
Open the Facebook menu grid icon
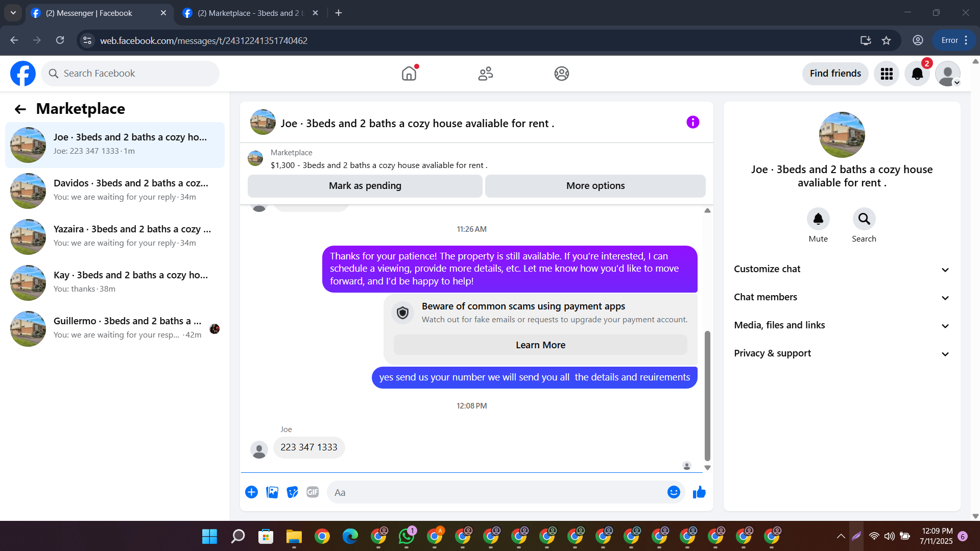887,74
